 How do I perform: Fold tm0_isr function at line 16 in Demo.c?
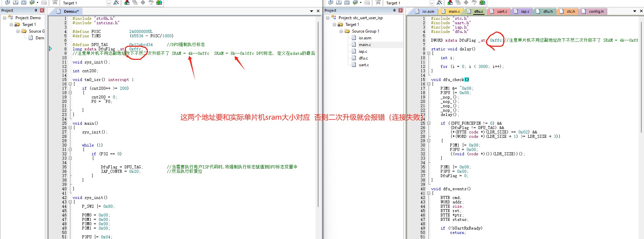click(x=70, y=84)
